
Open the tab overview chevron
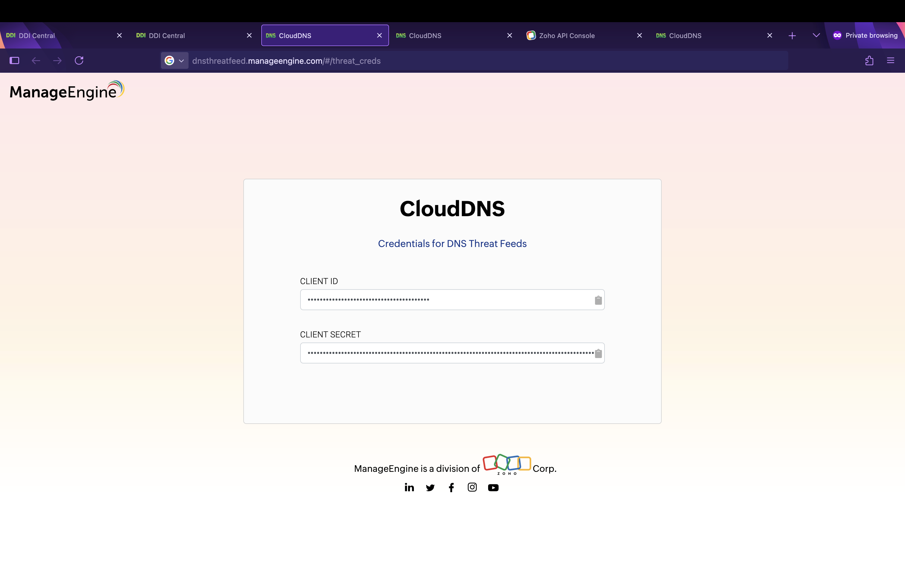click(816, 35)
